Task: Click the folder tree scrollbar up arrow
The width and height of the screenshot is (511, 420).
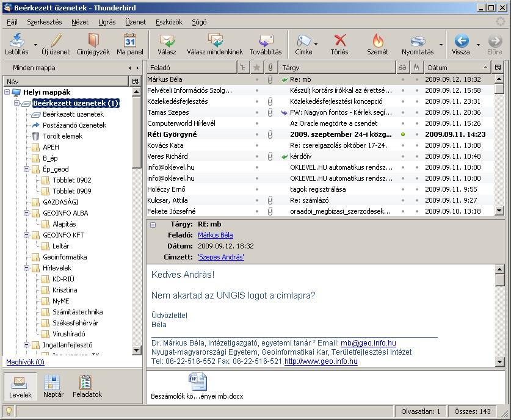Action: point(137,92)
